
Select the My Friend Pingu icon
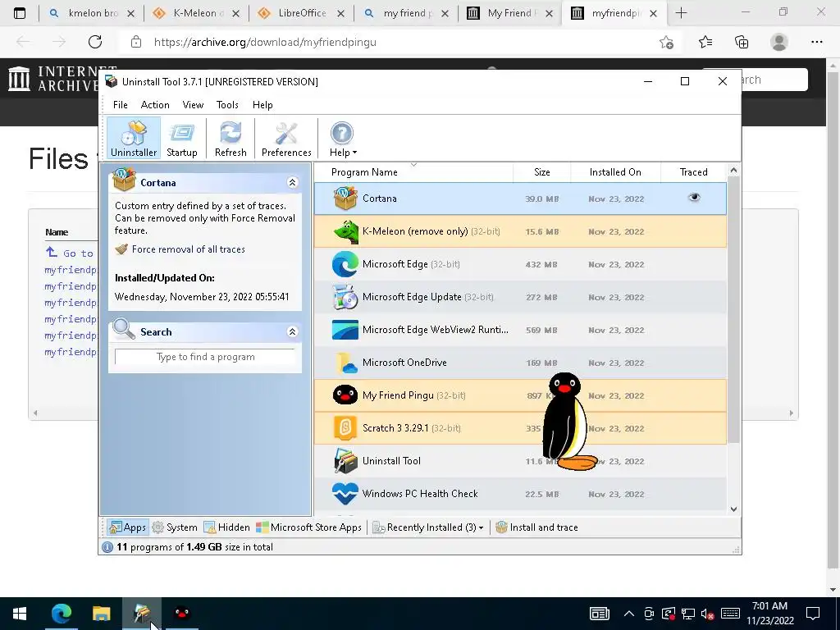pyautogui.click(x=345, y=395)
